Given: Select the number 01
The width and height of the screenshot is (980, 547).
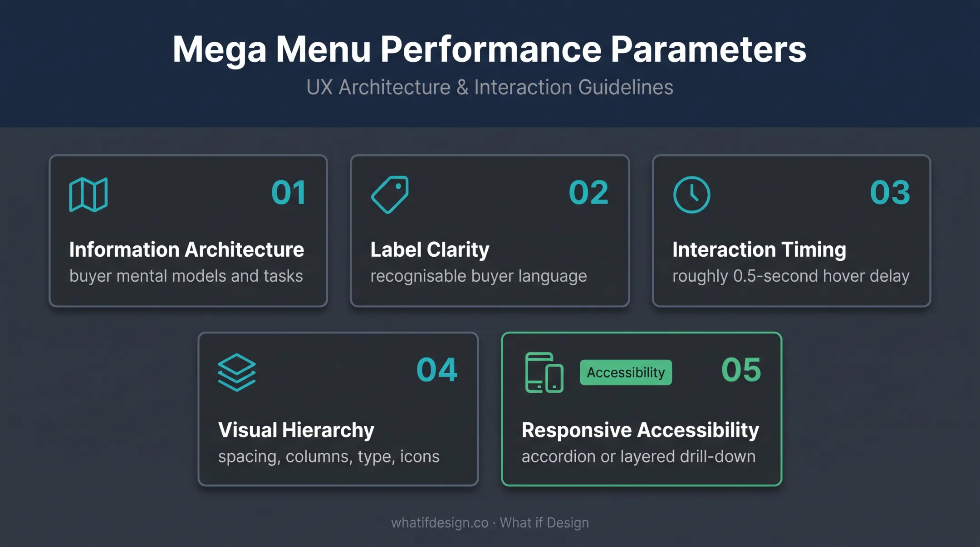Looking at the screenshot, I should [x=289, y=193].
